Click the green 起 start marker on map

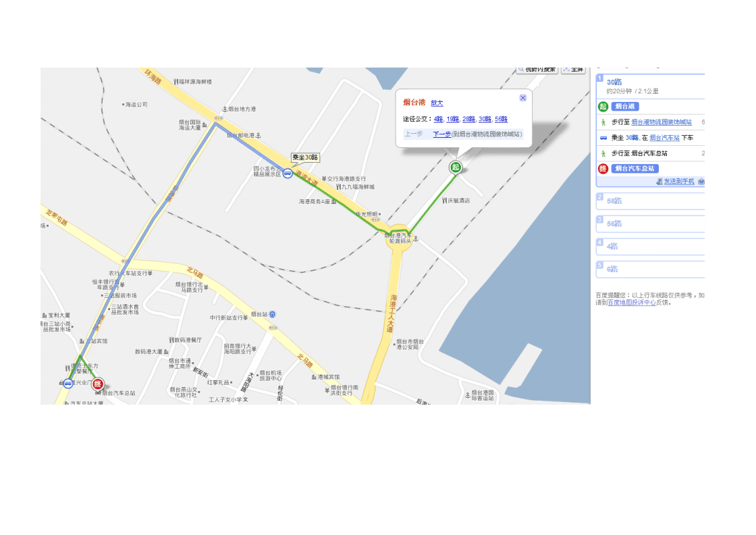(x=456, y=167)
